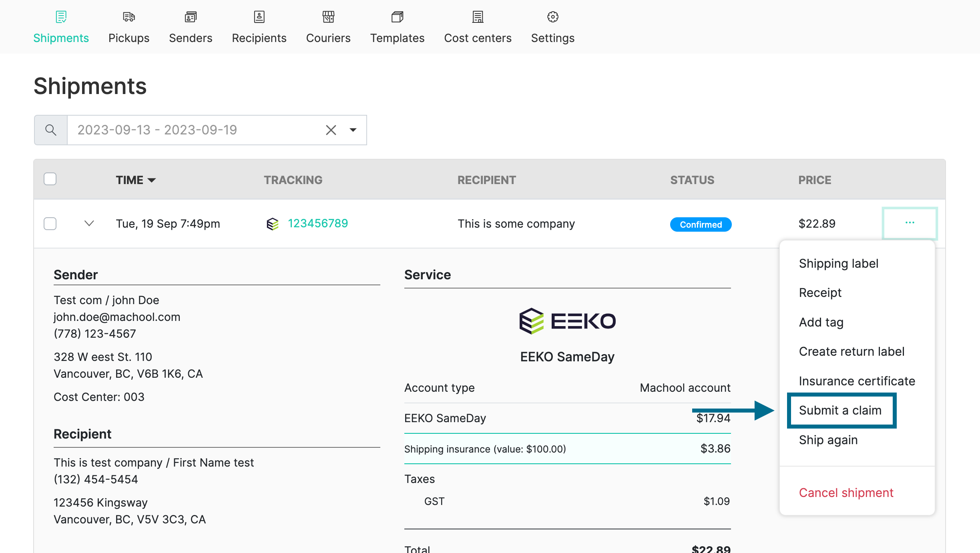Image resolution: width=980 pixels, height=553 pixels.
Task: Click the Confirmed status badge
Action: (x=701, y=224)
